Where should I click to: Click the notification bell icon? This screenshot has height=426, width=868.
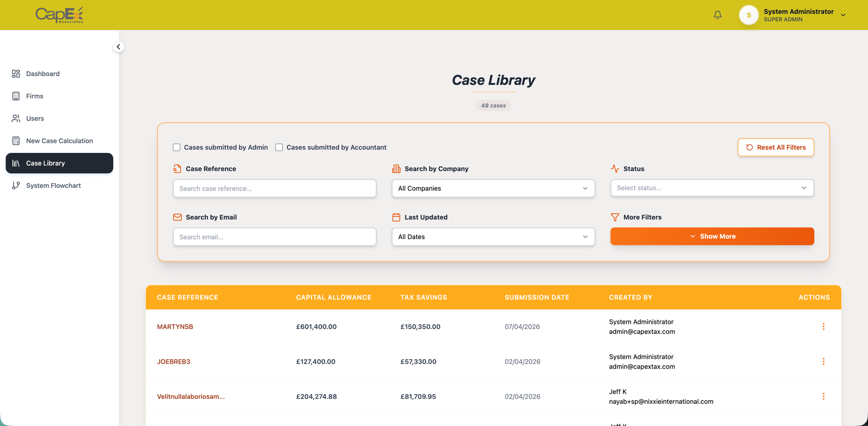(x=718, y=15)
